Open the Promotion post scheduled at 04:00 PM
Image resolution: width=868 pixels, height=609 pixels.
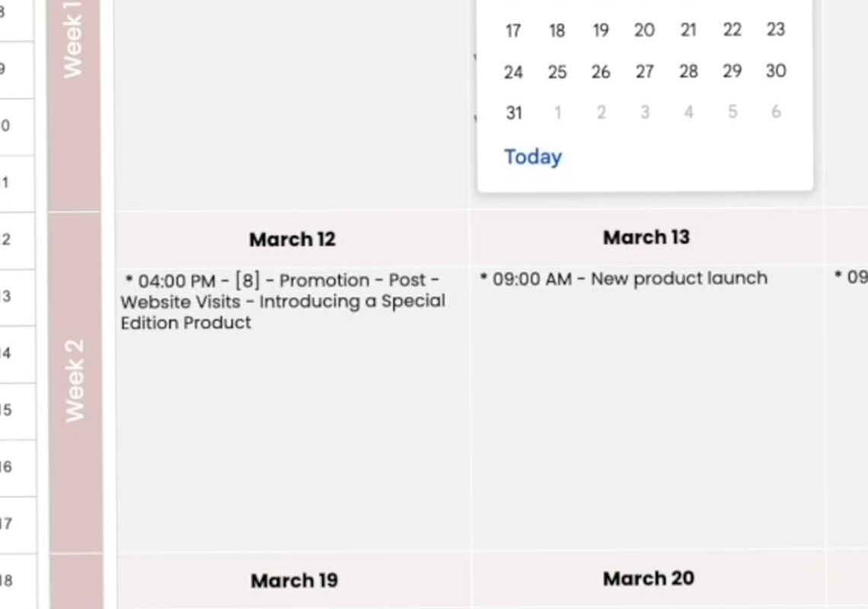tap(282, 301)
